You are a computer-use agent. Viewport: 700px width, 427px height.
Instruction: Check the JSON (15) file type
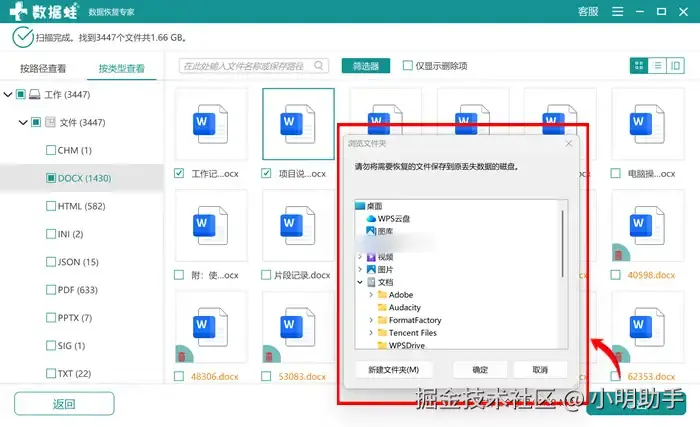pyautogui.click(x=51, y=262)
